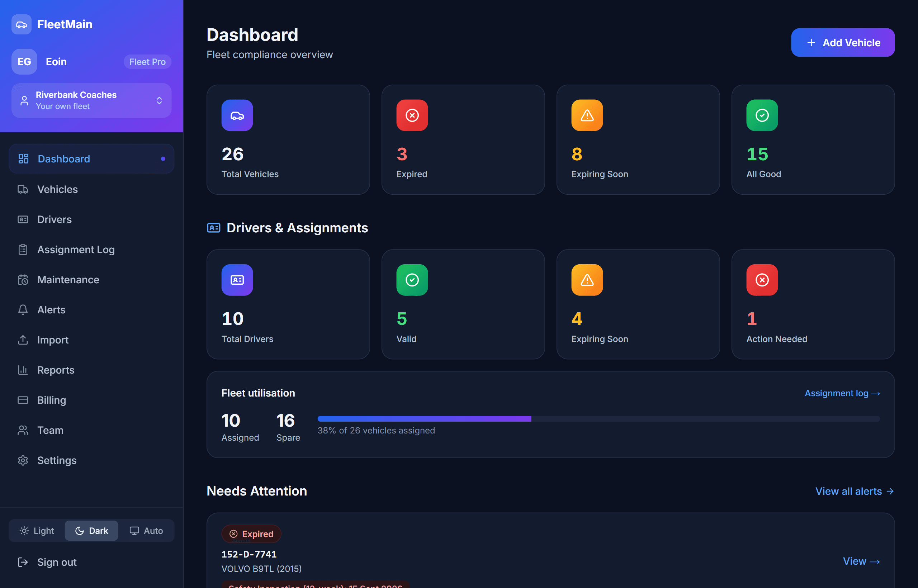This screenshot has height=588, width=918.
Task: Open Vehicles from the sidebar
Action: [91, 189]
